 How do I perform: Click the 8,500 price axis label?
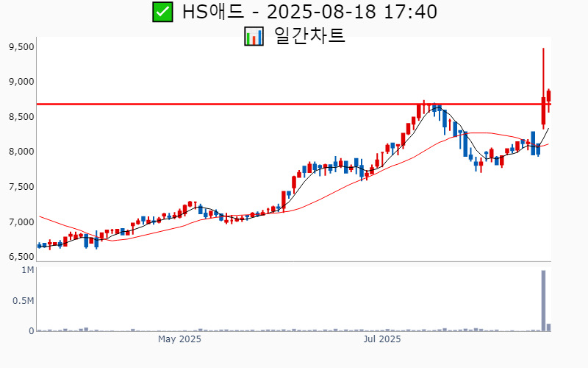tap(21, 117)
